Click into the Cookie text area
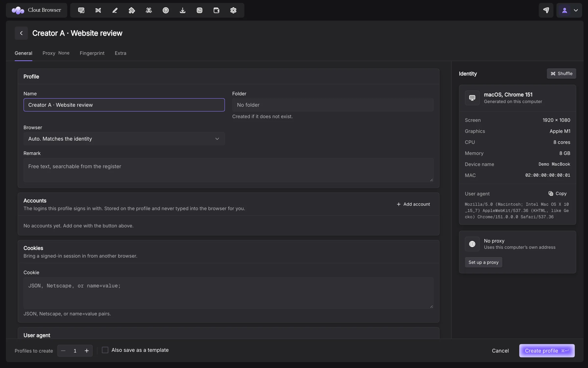The image size is (588, 368). point(228,293)
